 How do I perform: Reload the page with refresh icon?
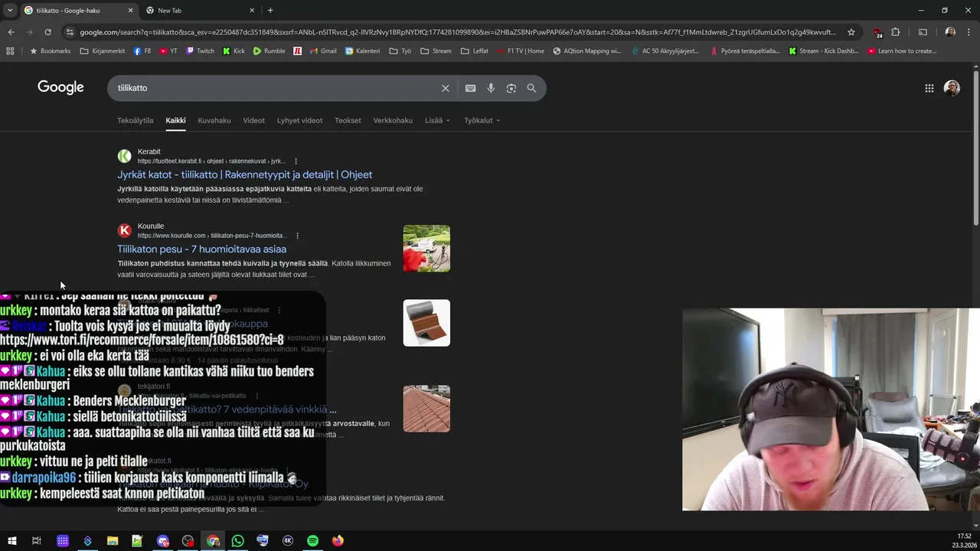click(x=47, y=32)
